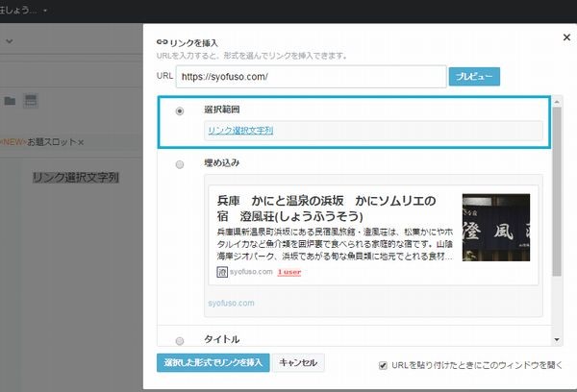
Task: Open the 1 user bookmark count link
Action: pyautogui.click(x=289, y=272)
